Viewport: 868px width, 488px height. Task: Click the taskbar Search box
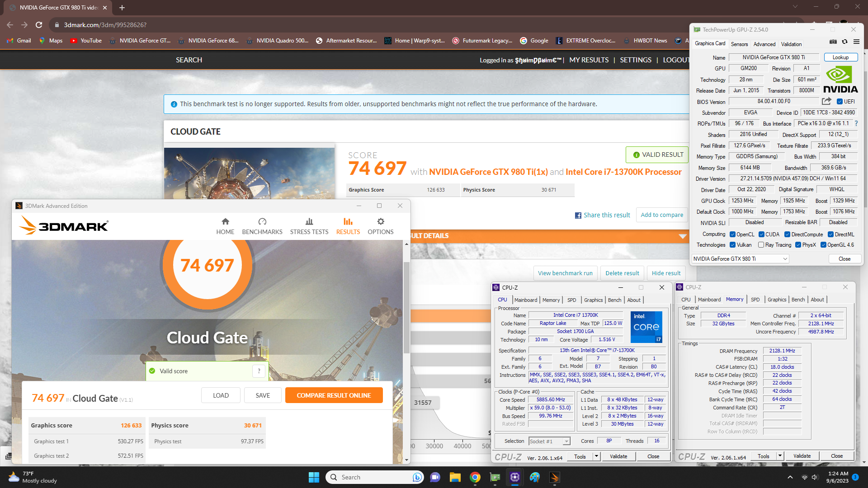coord(374,477)
